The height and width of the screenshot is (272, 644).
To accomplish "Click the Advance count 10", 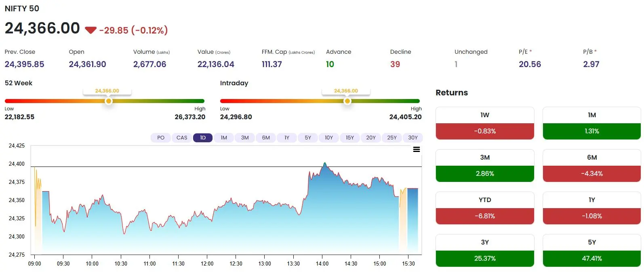I will click(x=330, y=64).
